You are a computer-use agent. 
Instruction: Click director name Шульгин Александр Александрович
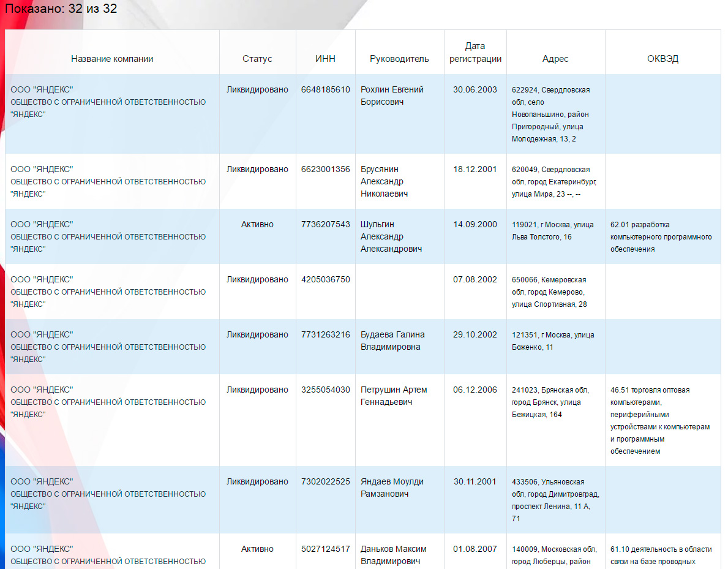click(x=391, y=236)
